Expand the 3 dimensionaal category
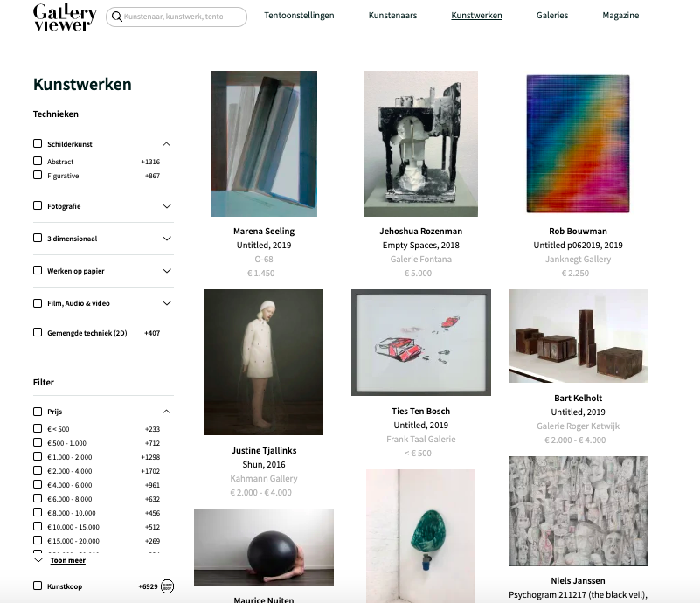The width and height of the screenshot is (700, 603). 167,239
